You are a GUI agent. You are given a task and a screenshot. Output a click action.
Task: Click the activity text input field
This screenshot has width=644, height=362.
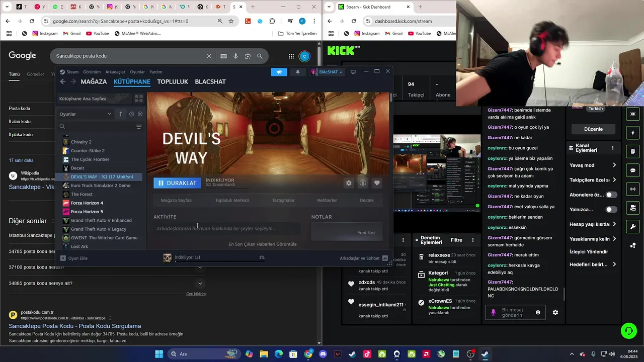click(x=227, y=229)
